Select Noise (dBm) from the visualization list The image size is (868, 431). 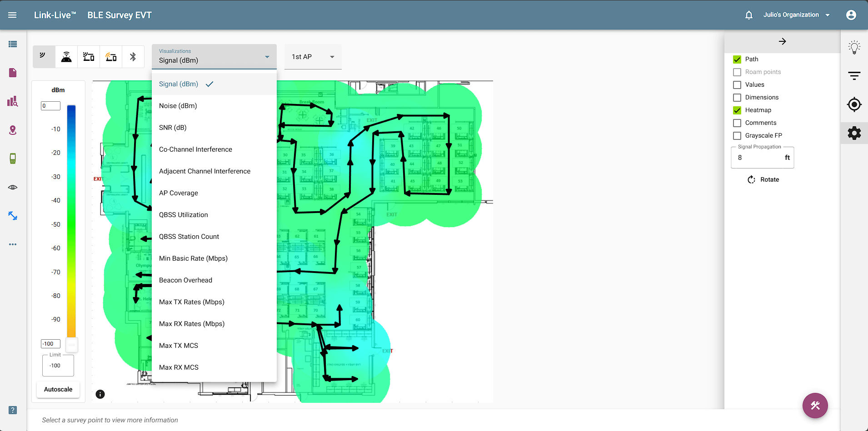[x=178, y=105]
